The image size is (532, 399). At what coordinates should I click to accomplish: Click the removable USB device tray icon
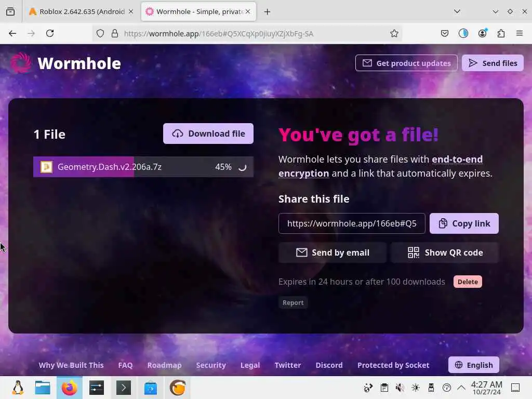431,388
